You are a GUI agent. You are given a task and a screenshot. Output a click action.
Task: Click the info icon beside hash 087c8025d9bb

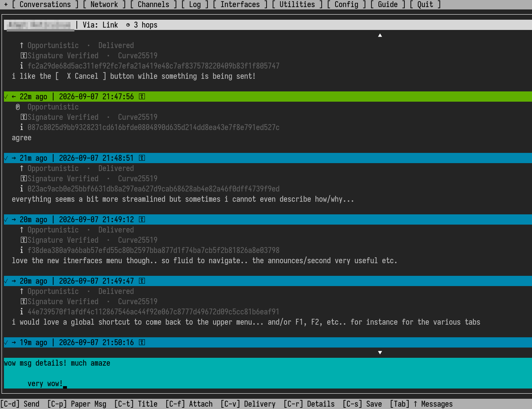click(x=22, y=127)
